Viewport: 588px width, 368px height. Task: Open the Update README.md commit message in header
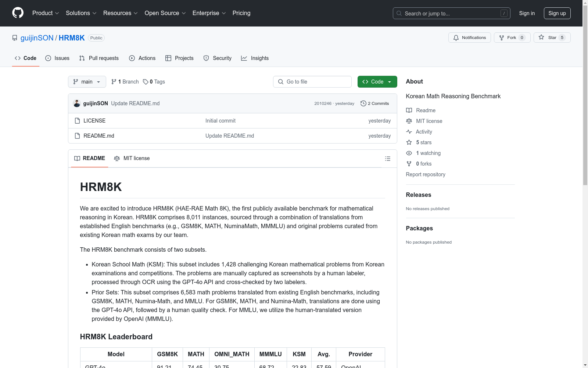point(135,103)
